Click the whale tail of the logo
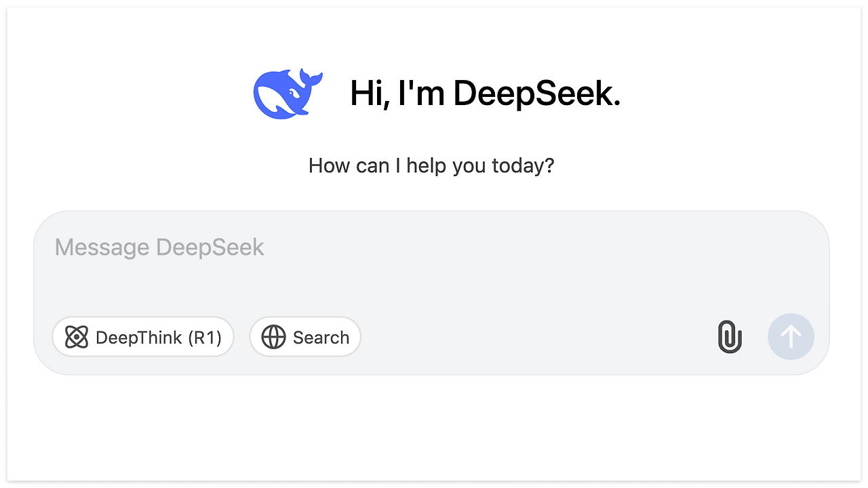The width and height of the screenshot is (868, 488). tap(311, 79)
